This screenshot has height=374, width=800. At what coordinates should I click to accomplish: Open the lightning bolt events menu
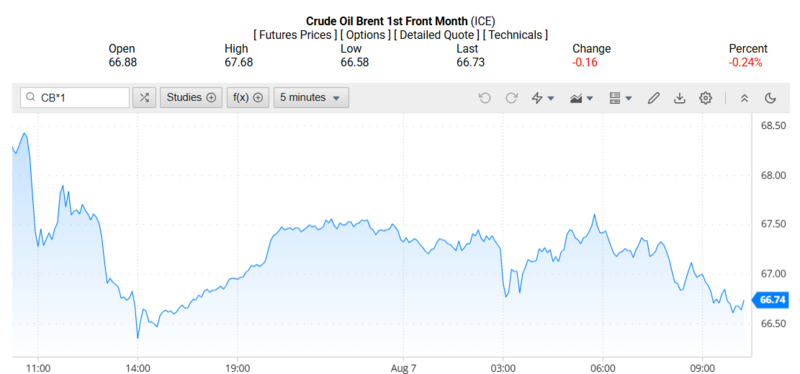coord(543,98)
